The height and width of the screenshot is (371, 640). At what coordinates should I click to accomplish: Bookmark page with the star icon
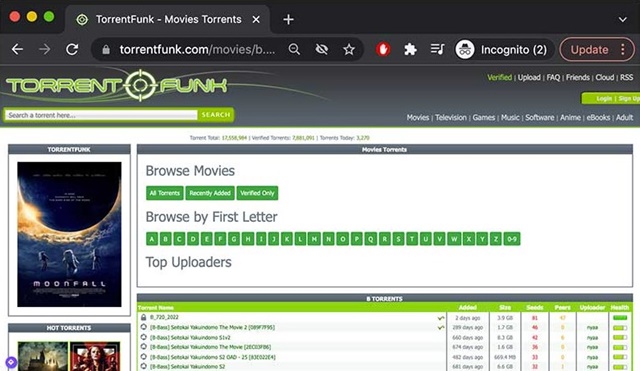[x=349, y=50]
